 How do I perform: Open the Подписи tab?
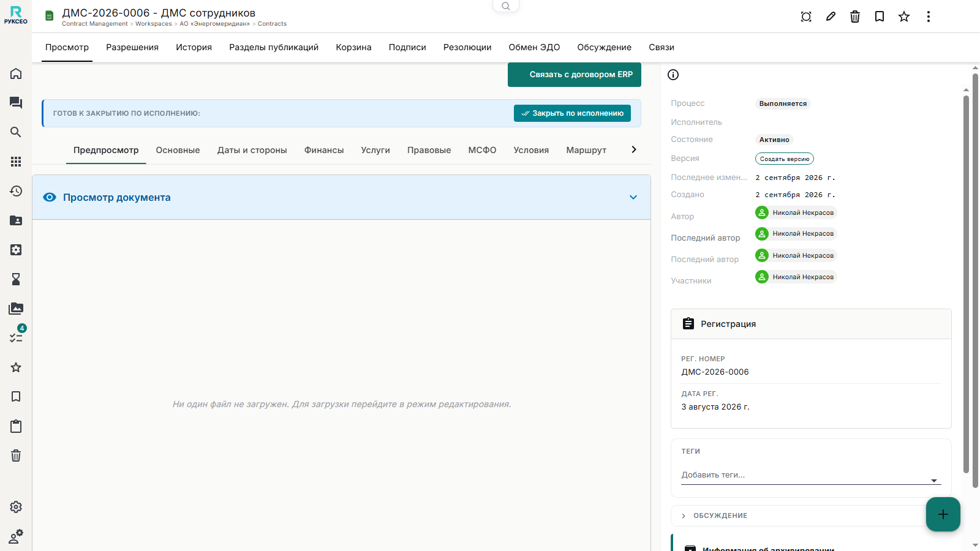click(407, 47)
